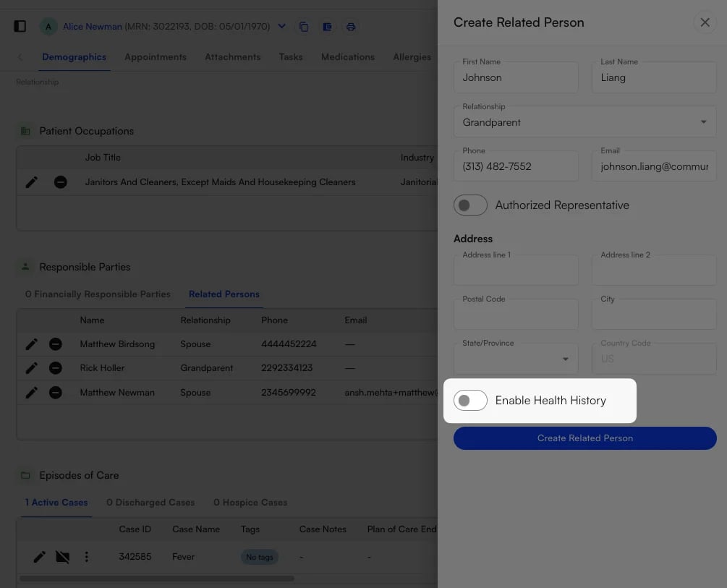Toggle Authorized Representative switch
This screenshot has width=727, height=588.
[470, 205]
